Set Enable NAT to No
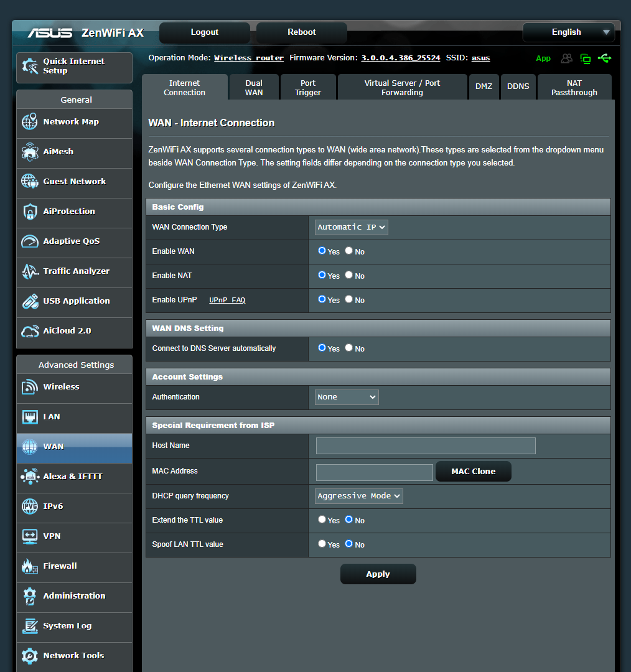 349,275
